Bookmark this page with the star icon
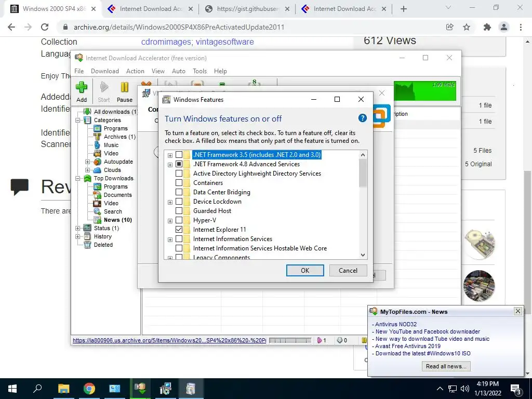Screen dimensions: 532x399 467,27
